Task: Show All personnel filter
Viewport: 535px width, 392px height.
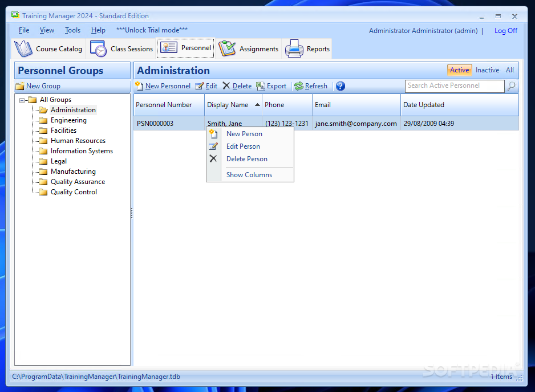Action: click(x=510, y=70)
